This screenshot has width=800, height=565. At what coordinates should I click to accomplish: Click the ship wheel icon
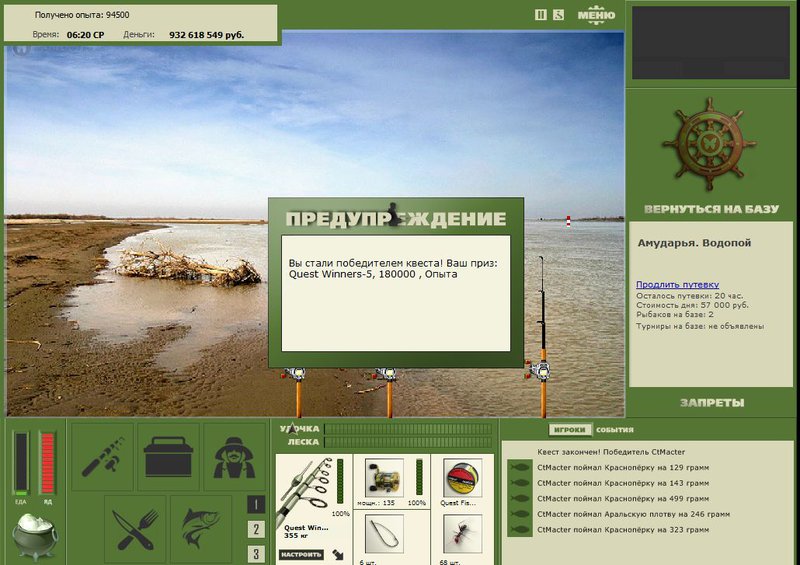coord(710,143)
